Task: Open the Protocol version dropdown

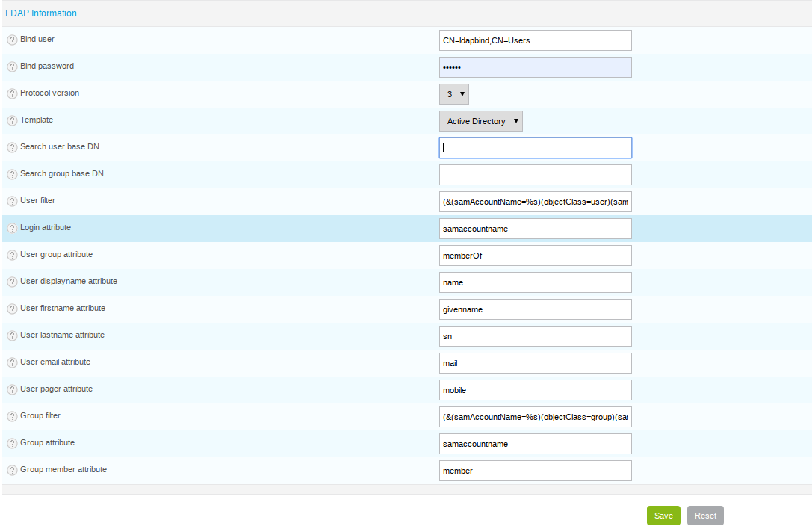Action: [x=454, y=94]
